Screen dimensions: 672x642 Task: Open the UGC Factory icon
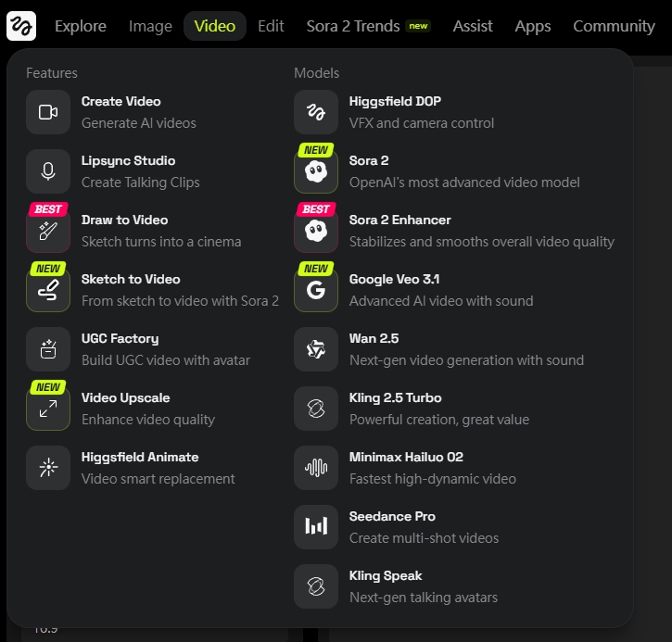[48, 349]
